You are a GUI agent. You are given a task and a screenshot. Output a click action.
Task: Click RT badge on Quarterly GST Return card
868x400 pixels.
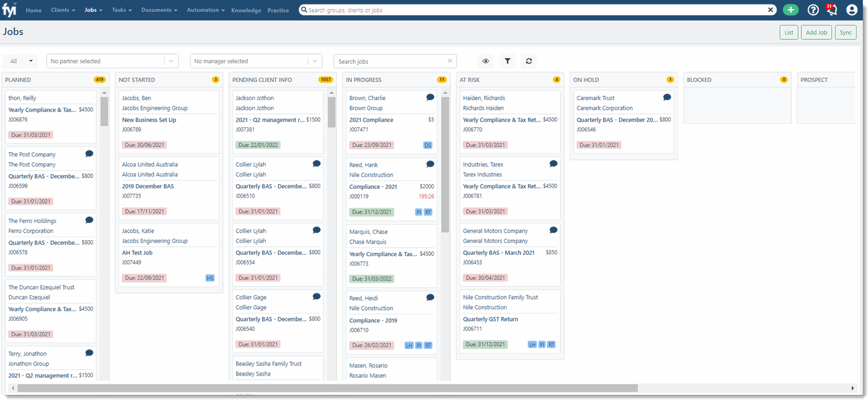click(x=551, y=345)
